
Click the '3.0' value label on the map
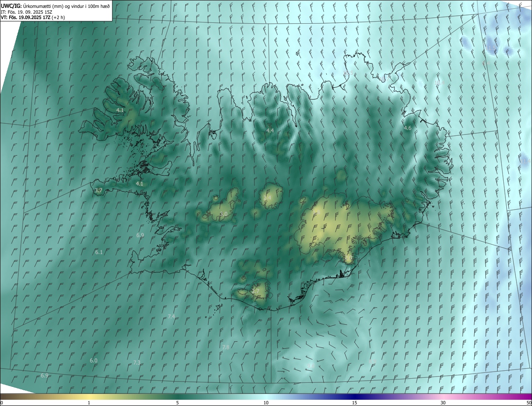click(x=224, y=214)
